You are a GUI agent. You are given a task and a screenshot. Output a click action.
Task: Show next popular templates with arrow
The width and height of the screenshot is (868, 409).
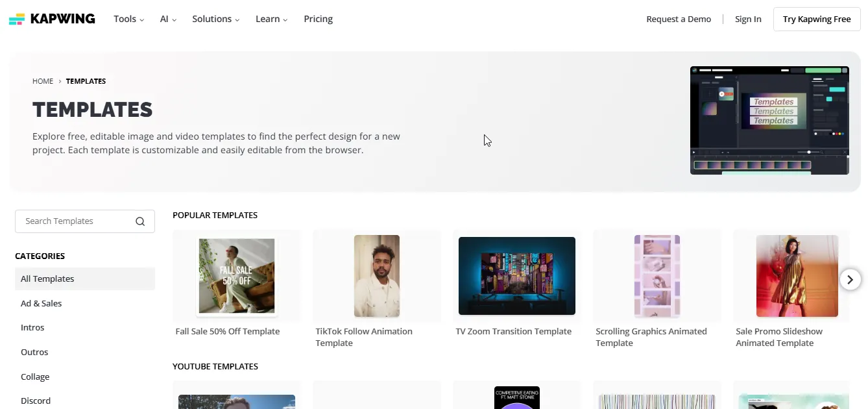(x=850, y=280)
